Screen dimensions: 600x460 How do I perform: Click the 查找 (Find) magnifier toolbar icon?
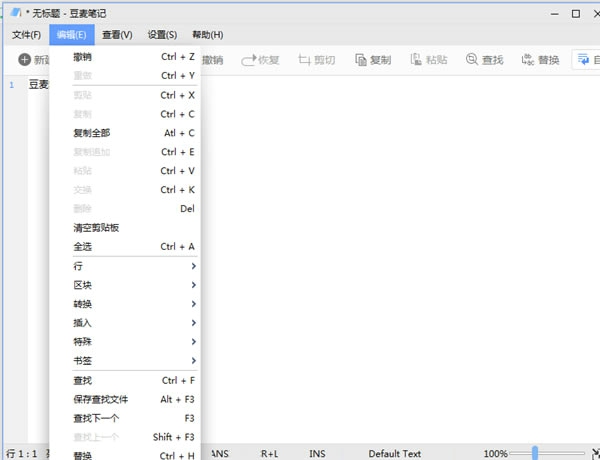tap(472, 60)
